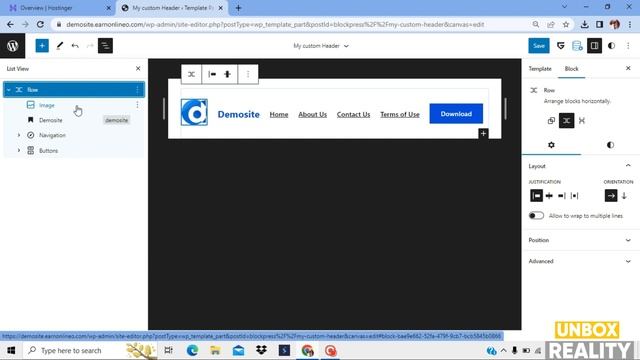Select space between items justification
Viewport: 640px width, 360px height.
[574, 196]
